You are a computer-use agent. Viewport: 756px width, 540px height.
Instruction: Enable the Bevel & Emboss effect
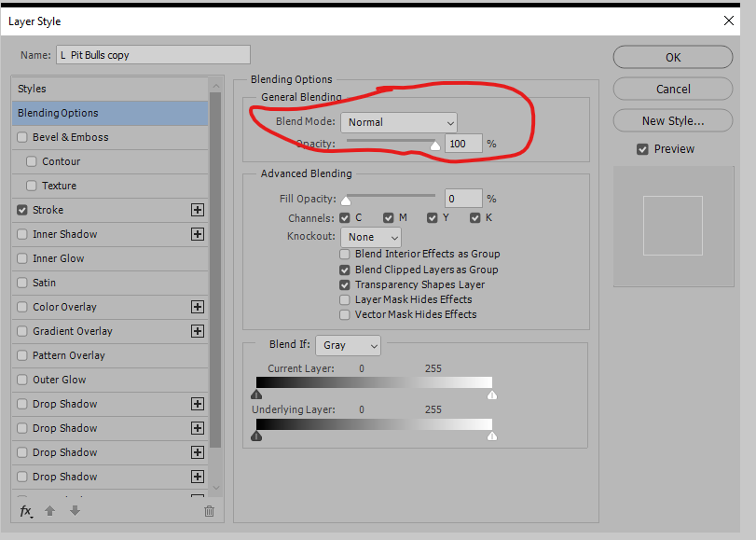(22, 137)
